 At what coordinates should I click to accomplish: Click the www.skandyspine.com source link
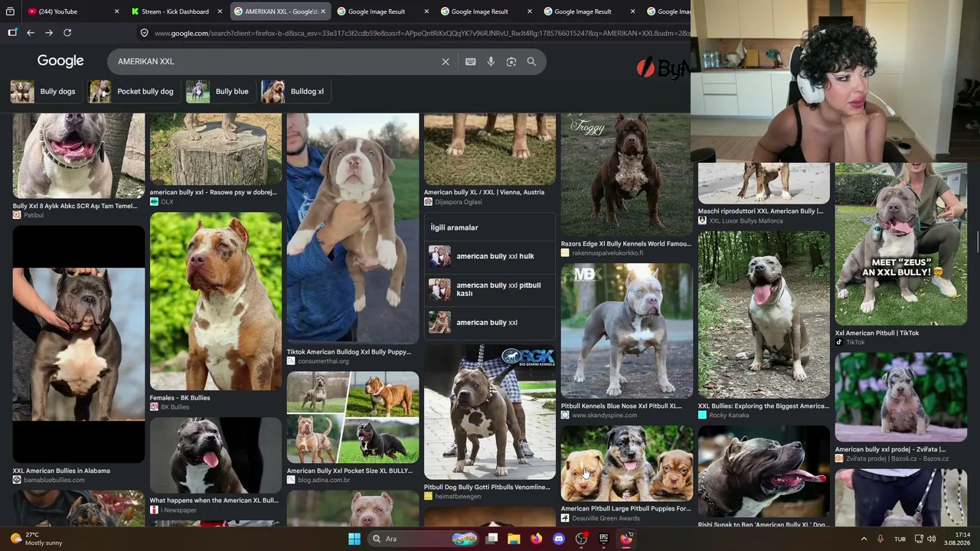click(x=604, y=416)
